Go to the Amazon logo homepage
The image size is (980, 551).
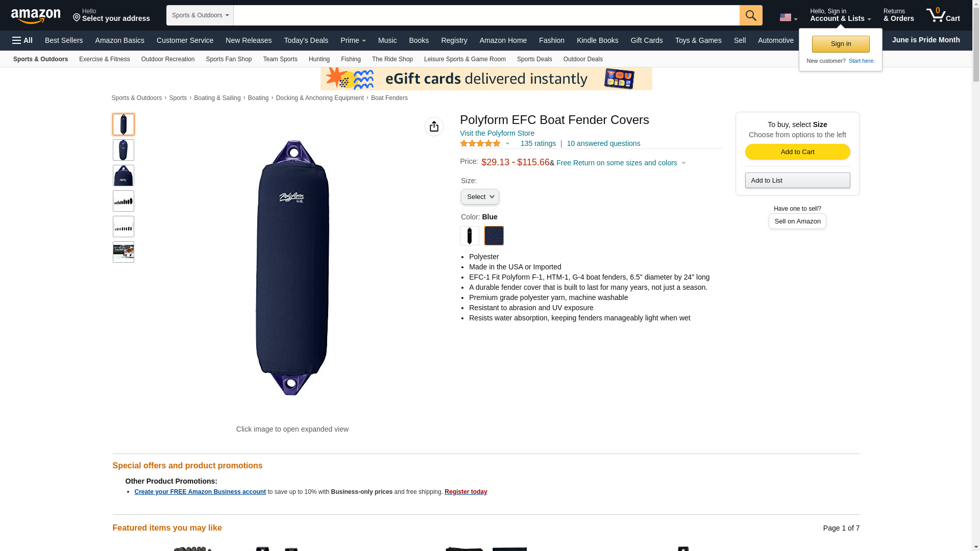tap(36, 16)
